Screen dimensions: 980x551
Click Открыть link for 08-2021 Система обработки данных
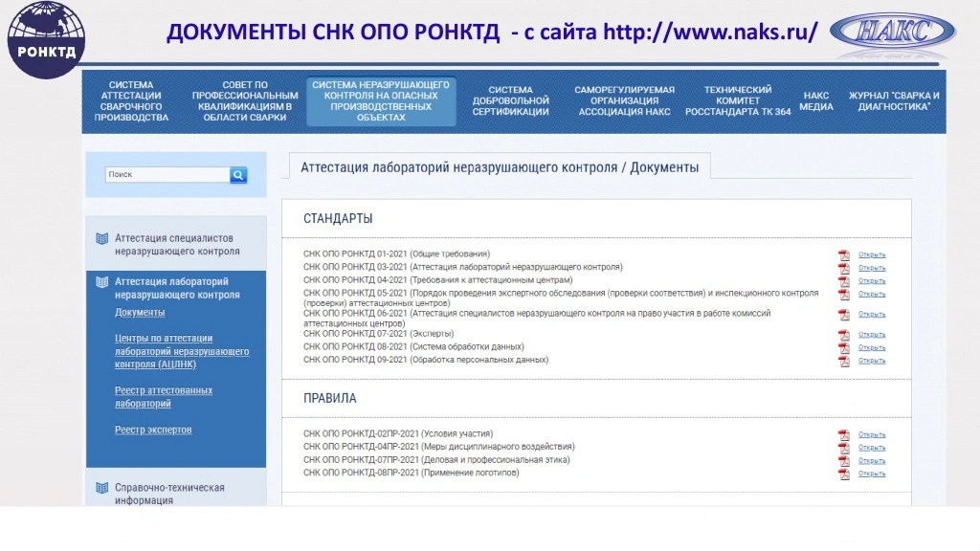coord(872,348)
